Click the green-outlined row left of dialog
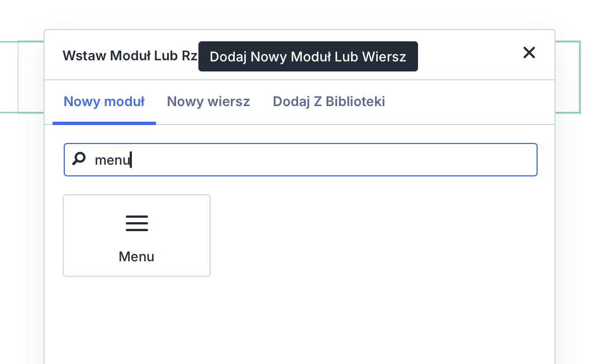This screenshot has width=598, height=364. (31, 77)
